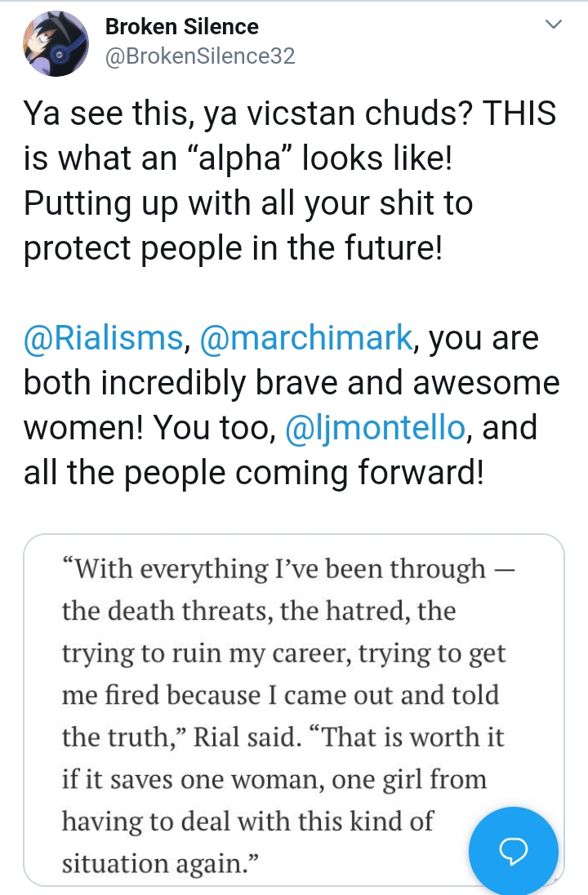Open the @BrokenSilence32 handle

tap(200, 56)
